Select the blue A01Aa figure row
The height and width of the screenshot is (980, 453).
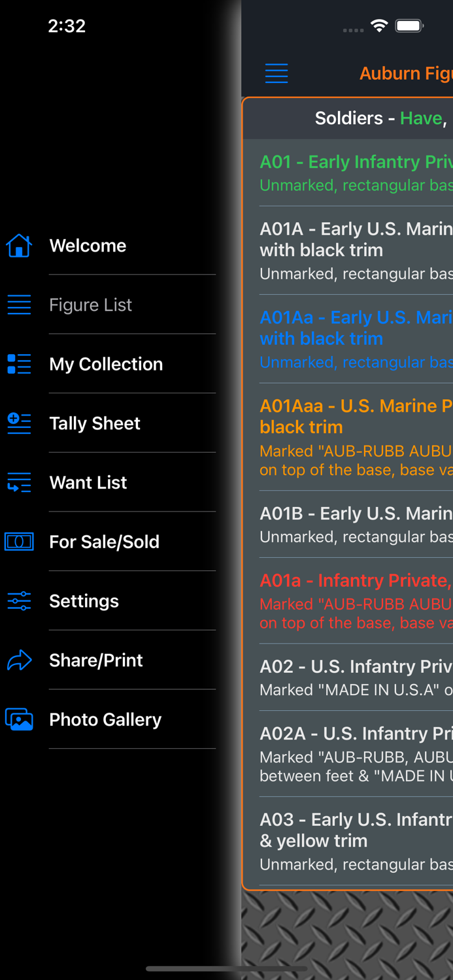[x=348, y=339]
